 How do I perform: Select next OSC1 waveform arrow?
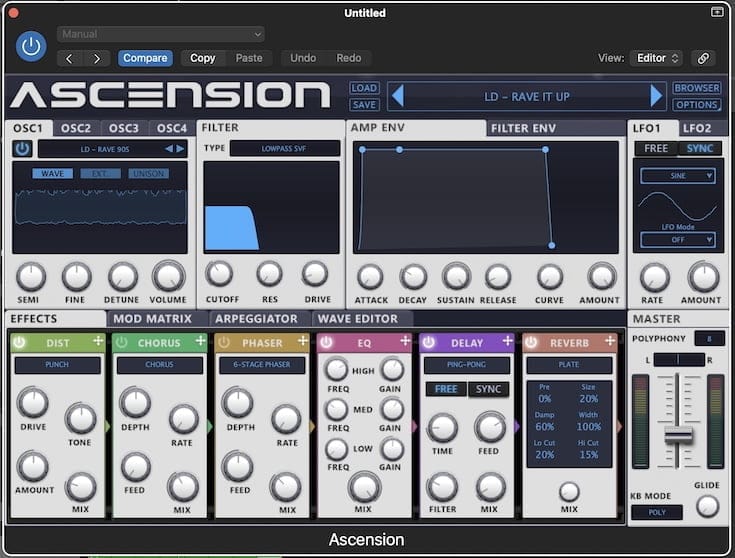(x=181, y=149)
